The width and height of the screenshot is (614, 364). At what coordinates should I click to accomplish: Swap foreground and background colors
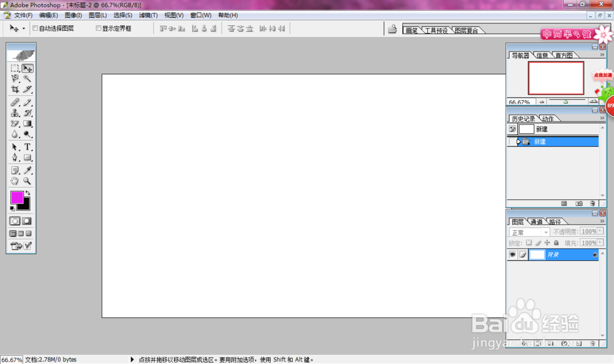tap(28, 193)
